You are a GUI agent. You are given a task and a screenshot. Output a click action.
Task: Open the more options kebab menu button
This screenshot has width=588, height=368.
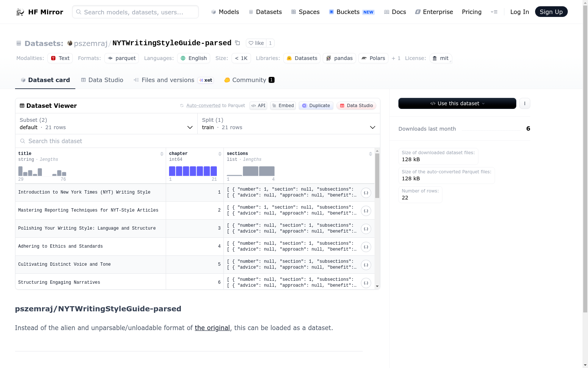(x=525, y=103)
